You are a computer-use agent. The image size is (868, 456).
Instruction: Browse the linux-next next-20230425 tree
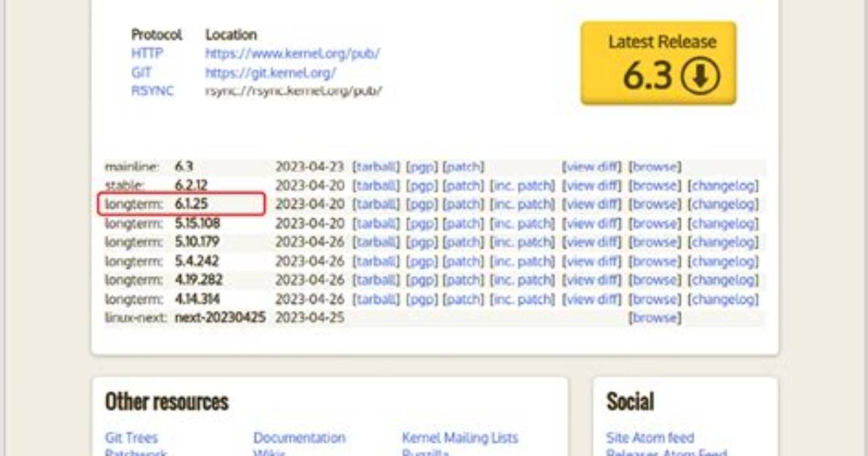655,317
